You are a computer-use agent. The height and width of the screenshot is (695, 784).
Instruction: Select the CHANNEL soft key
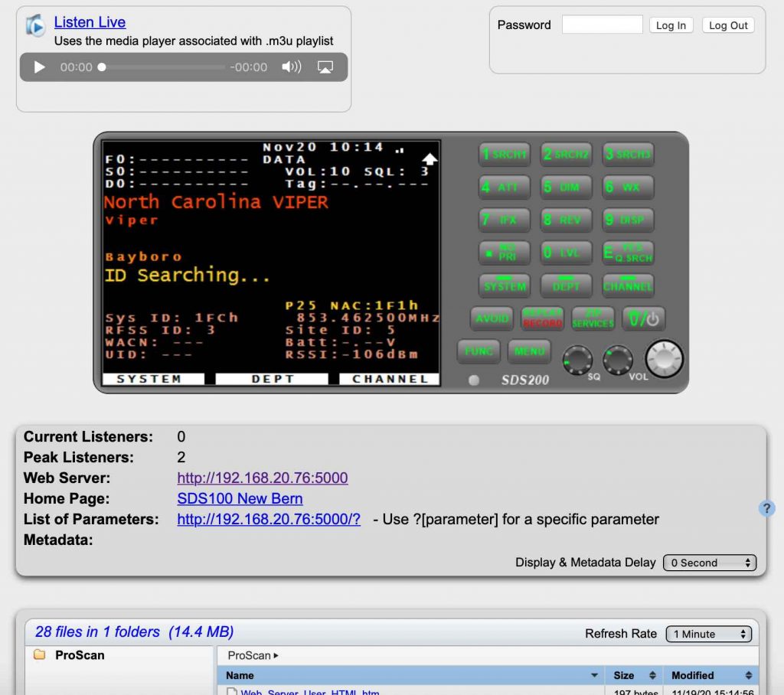coord(389,378)
